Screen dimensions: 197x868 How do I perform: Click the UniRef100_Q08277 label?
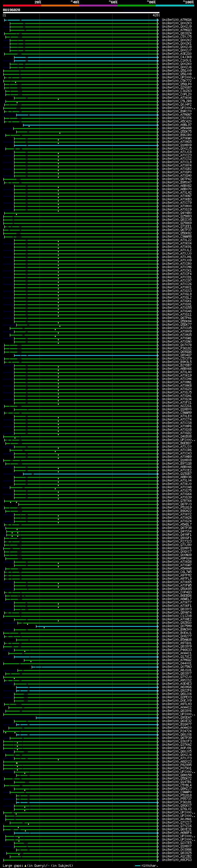[x=177, y=636]
